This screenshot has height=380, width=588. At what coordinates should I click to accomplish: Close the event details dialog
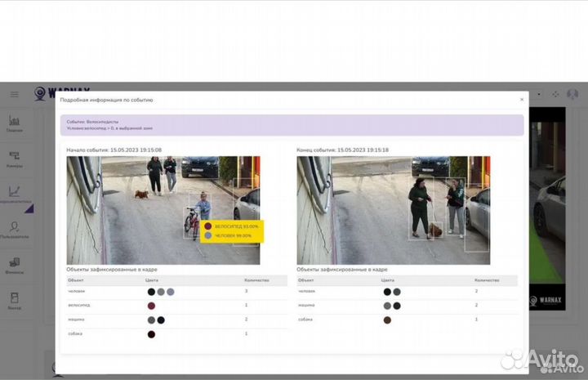[522, 100]
